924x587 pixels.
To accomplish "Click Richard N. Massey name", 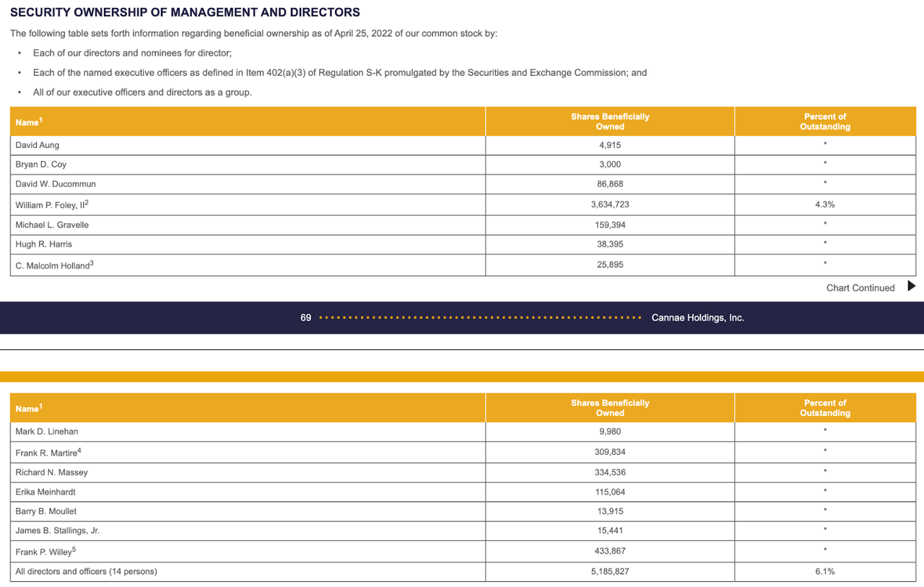I will click(51, 473).
